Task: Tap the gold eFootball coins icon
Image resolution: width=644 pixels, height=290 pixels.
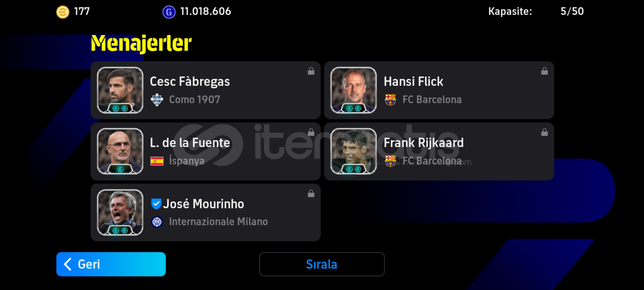Action: pyautogui.click(x=62, y=12)
